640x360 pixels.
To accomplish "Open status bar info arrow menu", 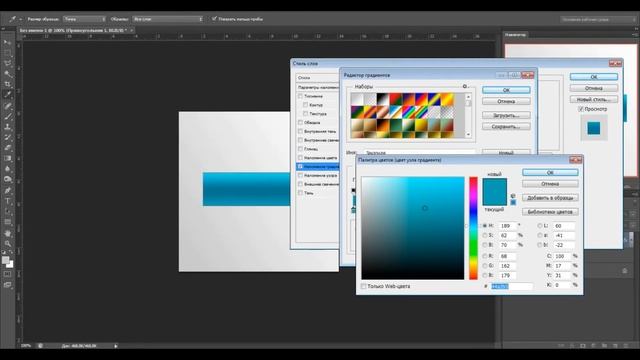I will (x=116, y=346).
